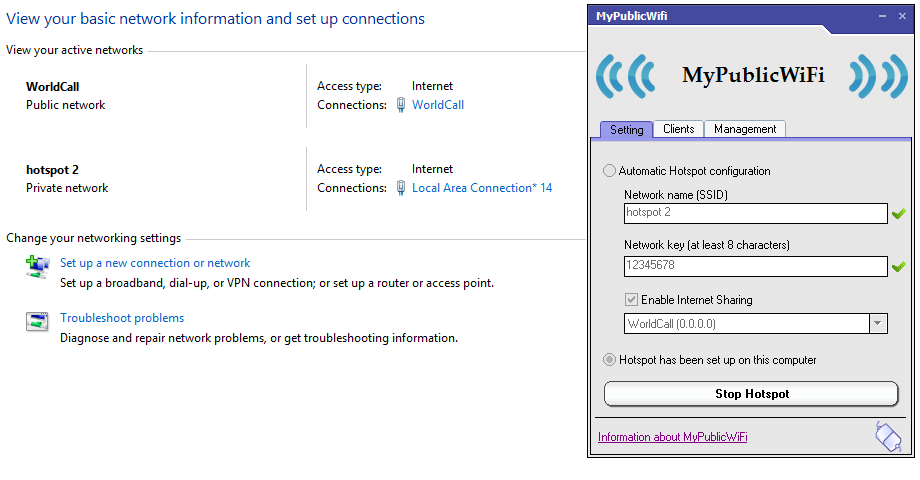This screenshot has width=920, height=480.
Task: Select Automatic Hotspot configuration radio button
Action: 610,171
